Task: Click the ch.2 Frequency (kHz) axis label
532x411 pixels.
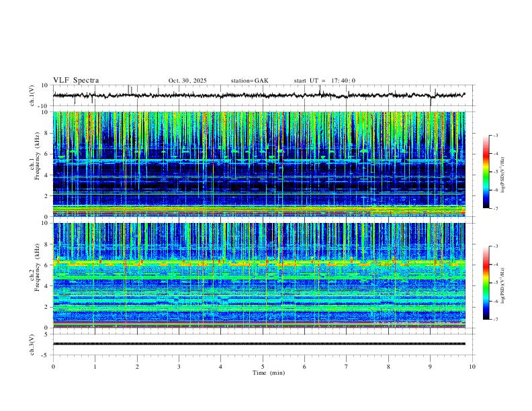Action: coord(34,267)
